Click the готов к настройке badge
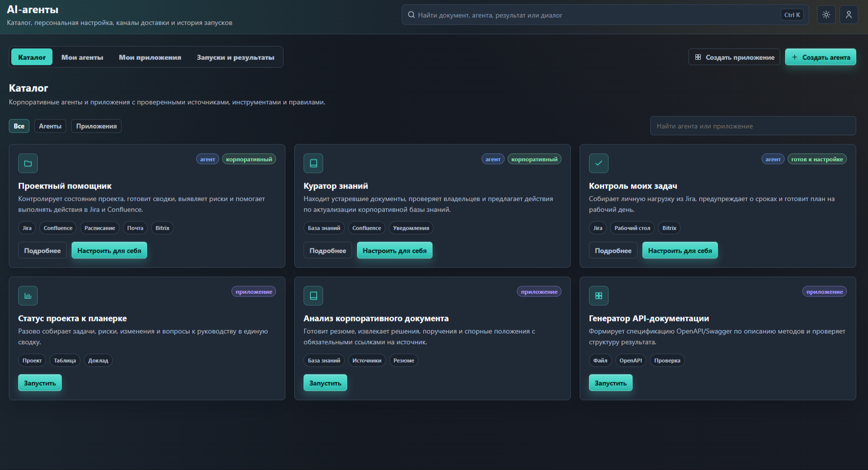The image size is (868, 470). pos(817,159)
